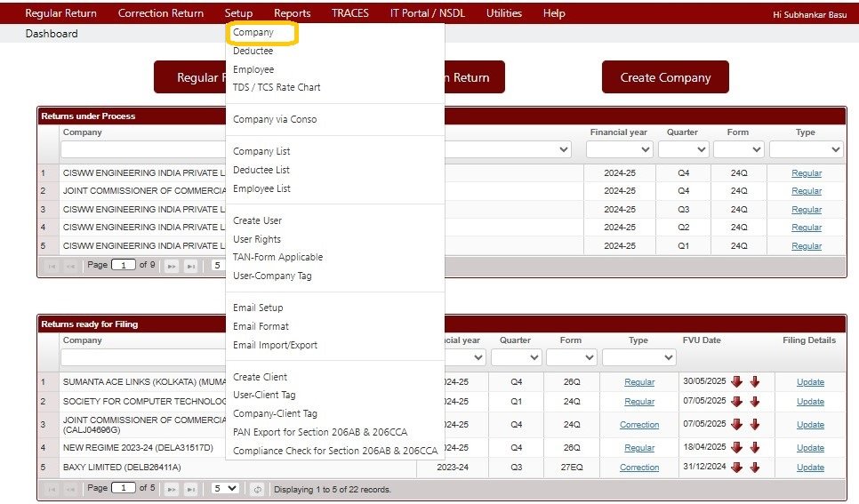
Task: Select Company from the Setup menu
Action: 253,32
